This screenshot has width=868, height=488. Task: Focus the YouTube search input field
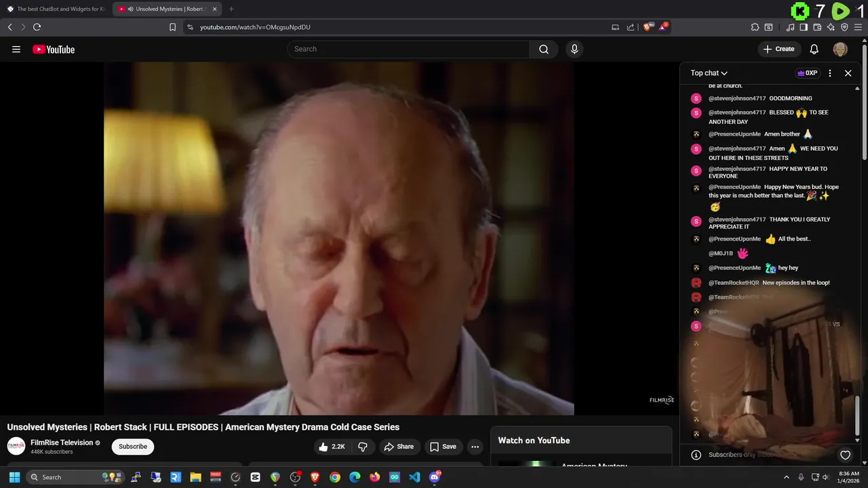[x=408, y=49]
